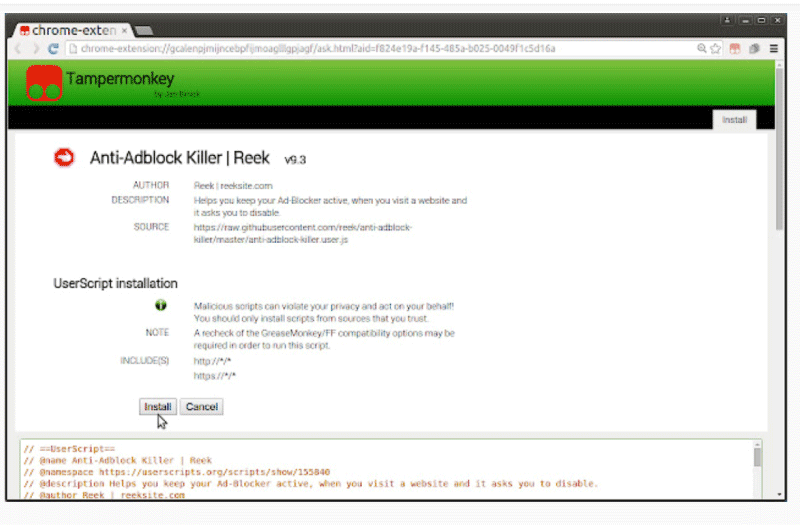Click the page scrollbar down arrow

tap(779, 494)
